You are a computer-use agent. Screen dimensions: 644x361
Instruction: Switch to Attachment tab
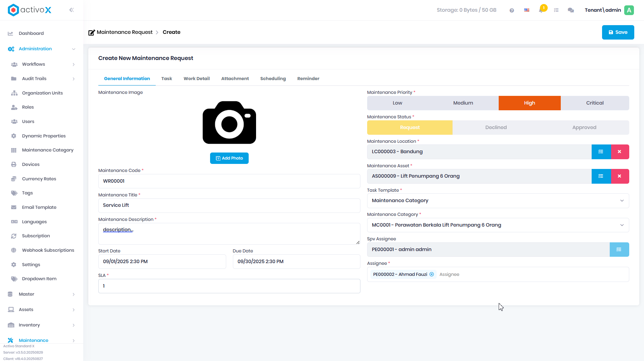(235, 79)
